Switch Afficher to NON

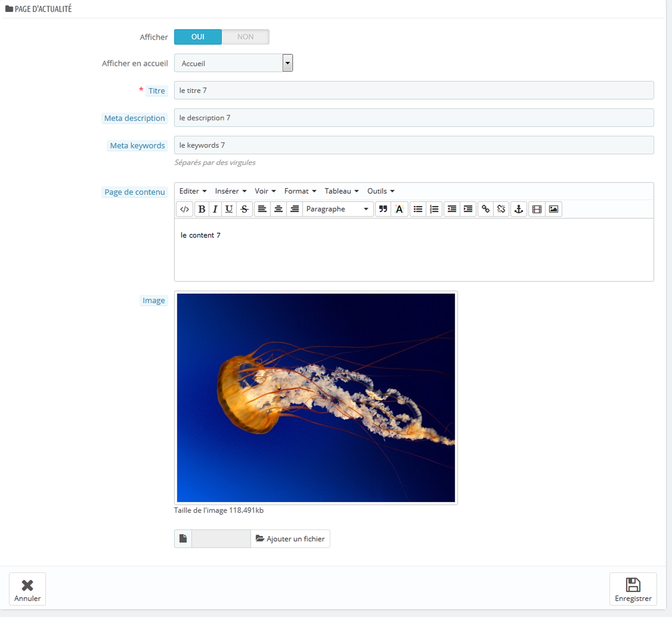(245, 37)
